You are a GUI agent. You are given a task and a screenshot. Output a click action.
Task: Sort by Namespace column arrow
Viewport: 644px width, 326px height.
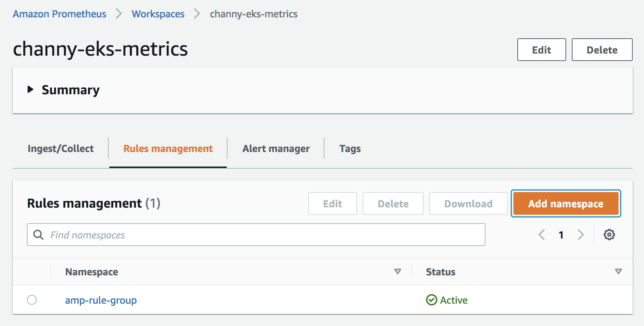[397, 272]
